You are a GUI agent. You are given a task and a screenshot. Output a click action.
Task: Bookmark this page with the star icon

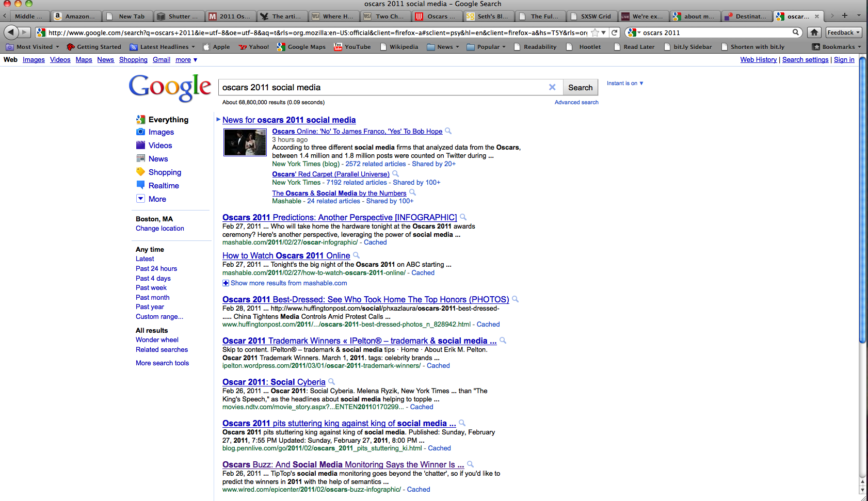pyautogui.click(x=595, y=33)
